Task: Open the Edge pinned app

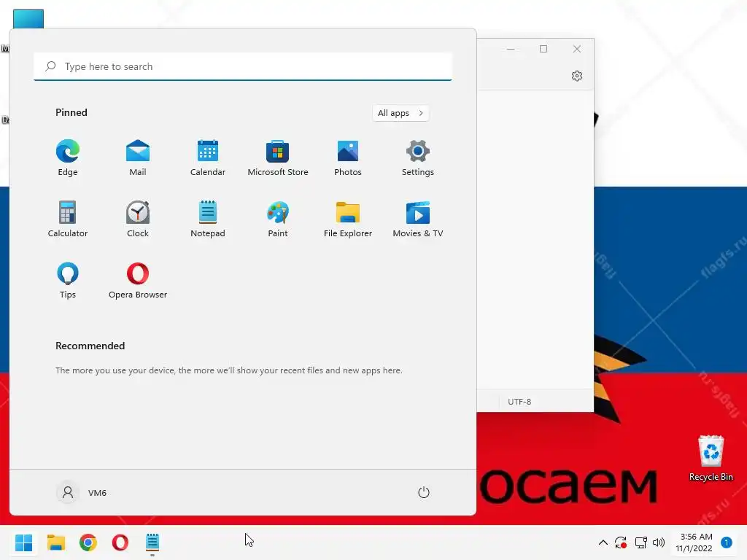Action: click(x=68, y=157)
